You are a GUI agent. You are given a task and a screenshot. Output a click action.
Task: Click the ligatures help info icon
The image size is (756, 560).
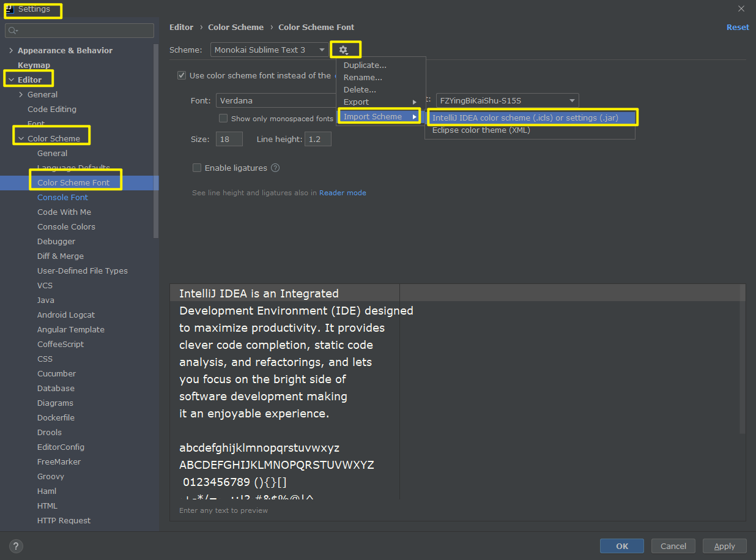275,168
